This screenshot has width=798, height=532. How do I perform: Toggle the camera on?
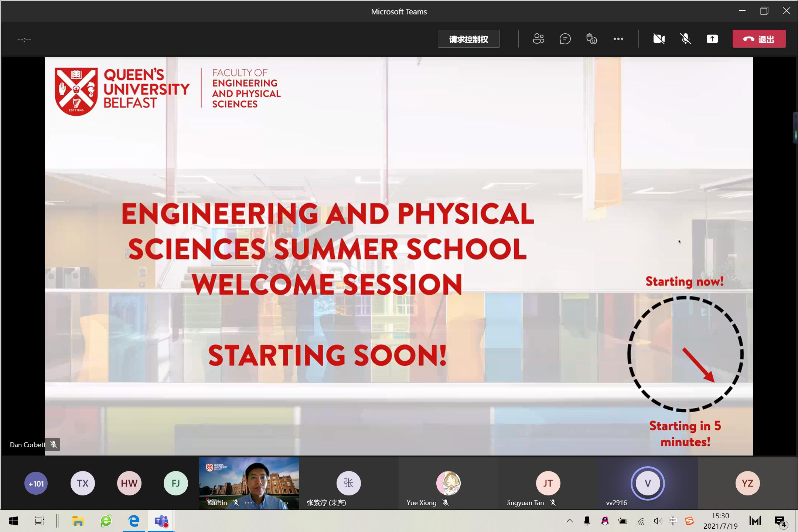coord(659,39)
